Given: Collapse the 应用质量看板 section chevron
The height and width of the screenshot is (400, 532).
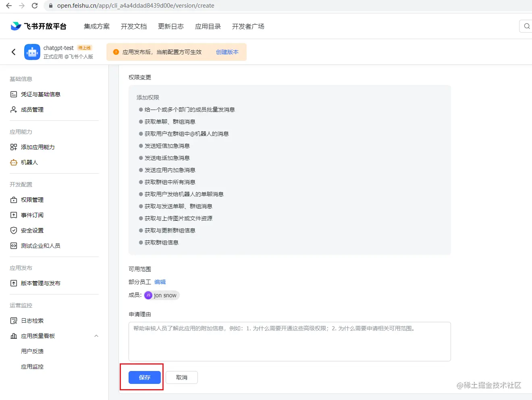Looking at the screenshot, I should (x=96, y=336).
